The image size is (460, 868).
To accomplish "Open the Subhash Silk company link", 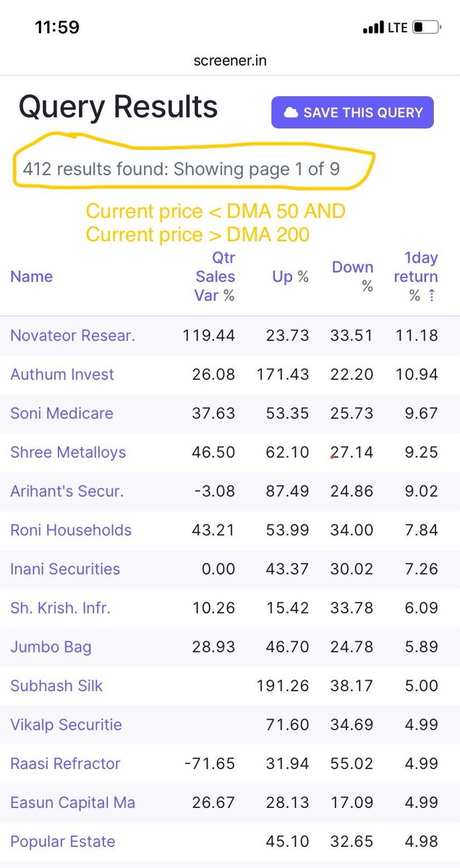I will coord(56,686).
